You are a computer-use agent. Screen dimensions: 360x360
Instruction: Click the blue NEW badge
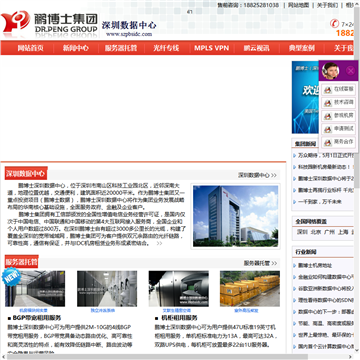coord(11,276)
